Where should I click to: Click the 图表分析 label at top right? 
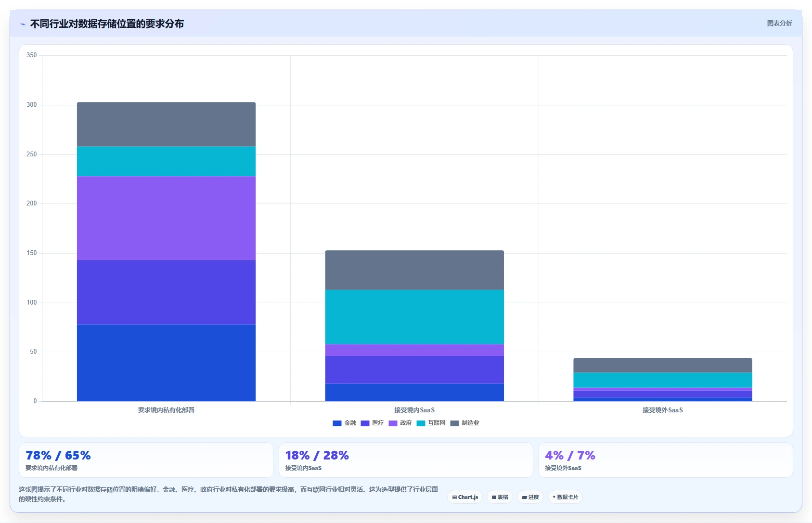pos(779,23)
